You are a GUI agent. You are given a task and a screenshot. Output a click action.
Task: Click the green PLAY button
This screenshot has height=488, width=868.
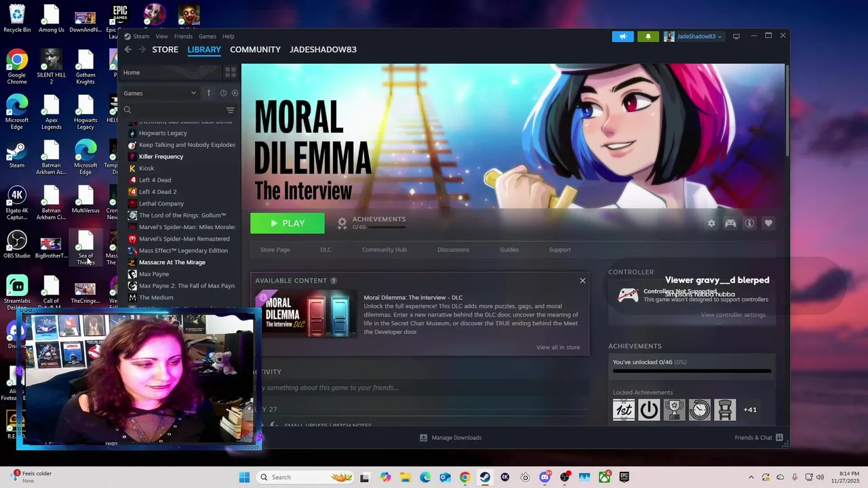288,223
